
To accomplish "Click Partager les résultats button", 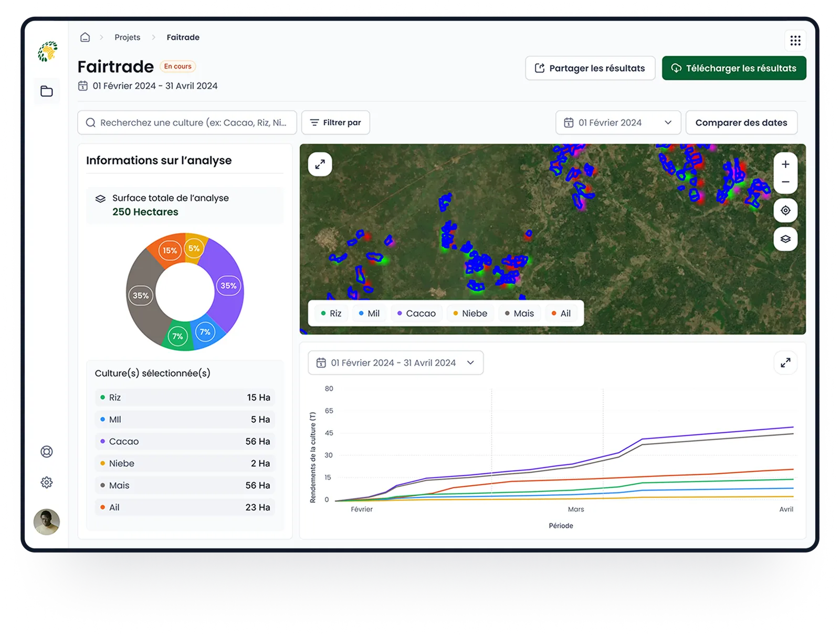I will click(590, 68).
